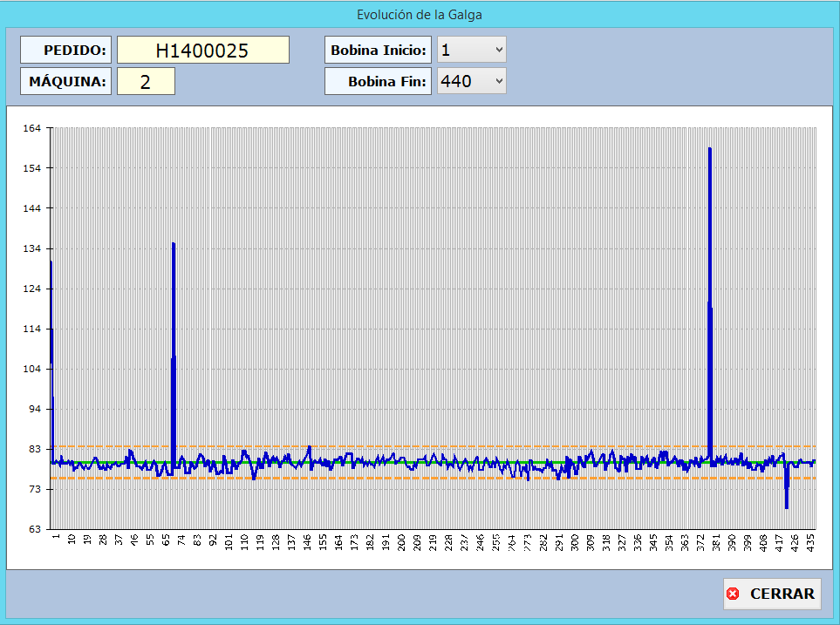Click the initial spike at bobina 1
This screenshot has width=840, height=625.
[x=51, y=263]
